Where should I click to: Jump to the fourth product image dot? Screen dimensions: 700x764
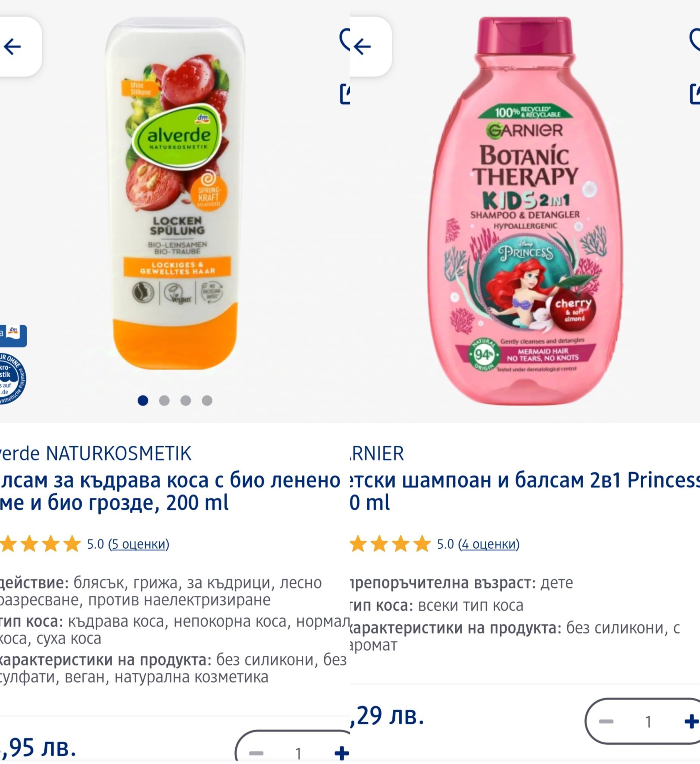[207, 401]
